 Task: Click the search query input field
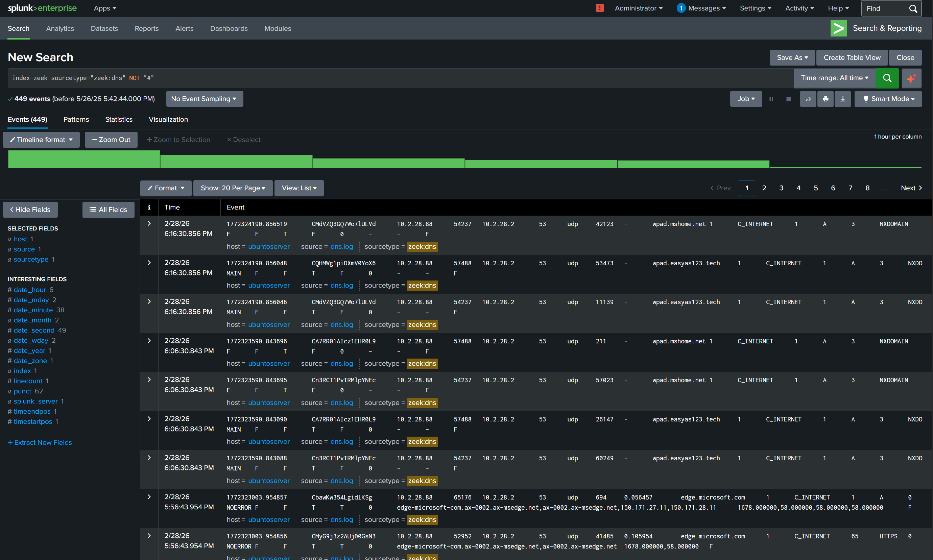point(401,78)
